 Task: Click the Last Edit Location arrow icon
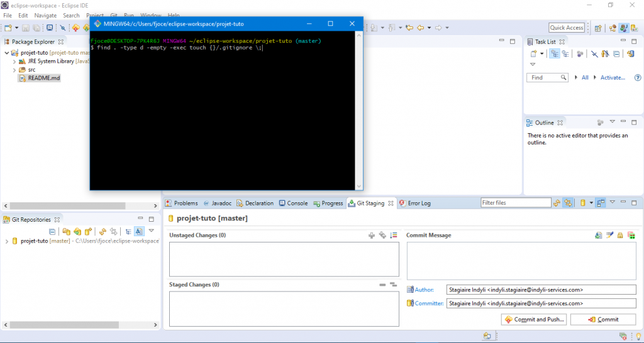409,28
